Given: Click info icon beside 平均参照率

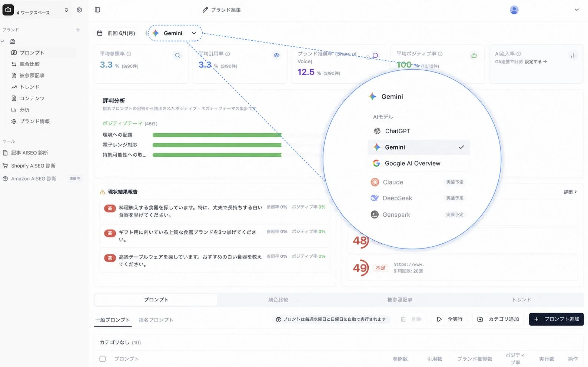Looking at the screenshot, I should click(x=129, y=54).
